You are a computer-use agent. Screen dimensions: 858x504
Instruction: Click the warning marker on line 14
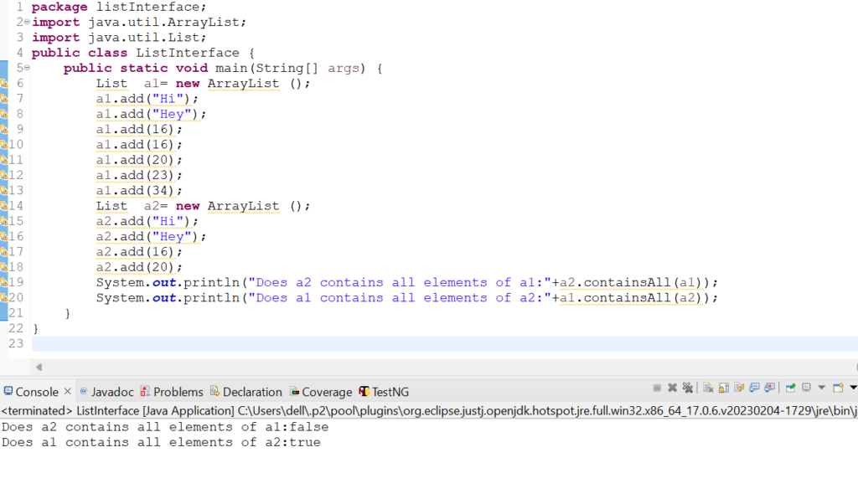(4, 206)
